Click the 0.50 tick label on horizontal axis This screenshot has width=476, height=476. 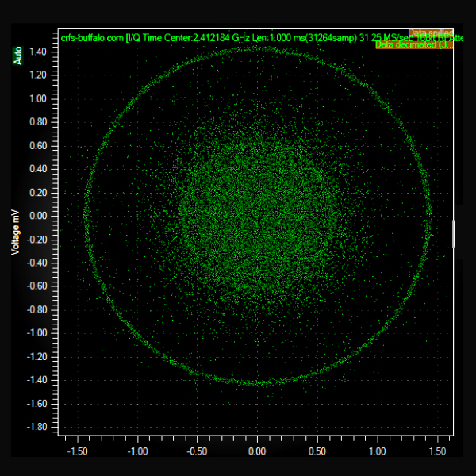click(x=317, y=451)
